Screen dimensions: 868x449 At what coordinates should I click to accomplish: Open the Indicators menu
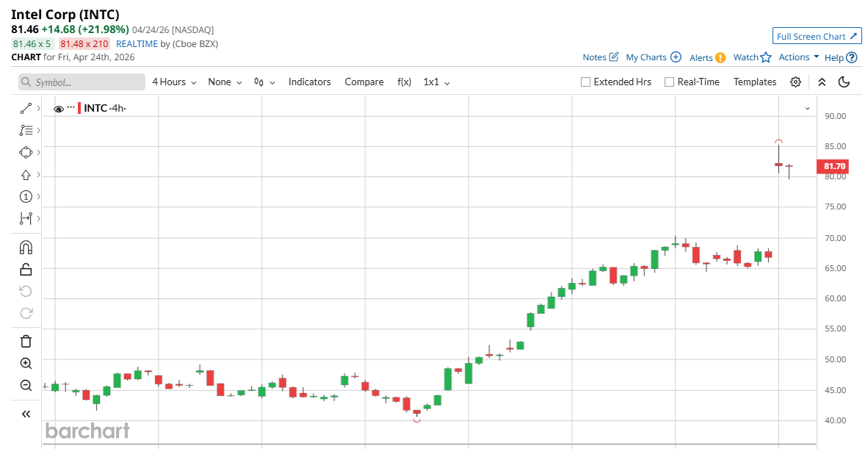point(309,82)
